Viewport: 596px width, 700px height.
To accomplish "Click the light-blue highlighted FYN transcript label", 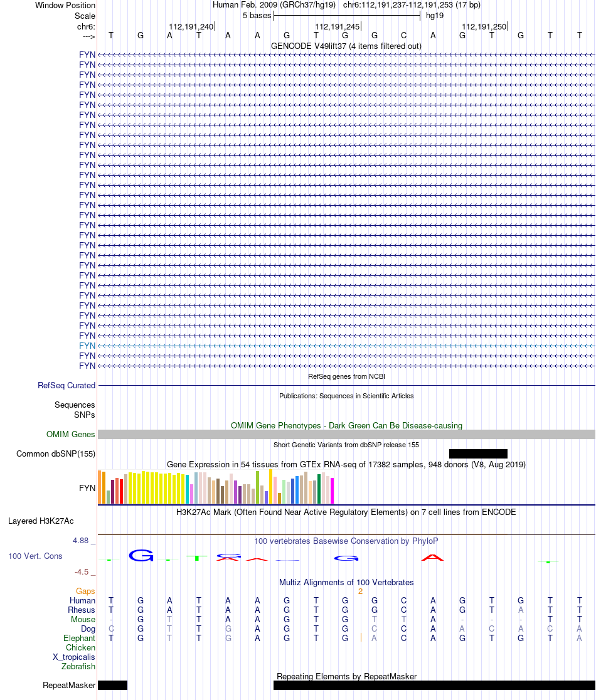I will [x=87, y=346].
